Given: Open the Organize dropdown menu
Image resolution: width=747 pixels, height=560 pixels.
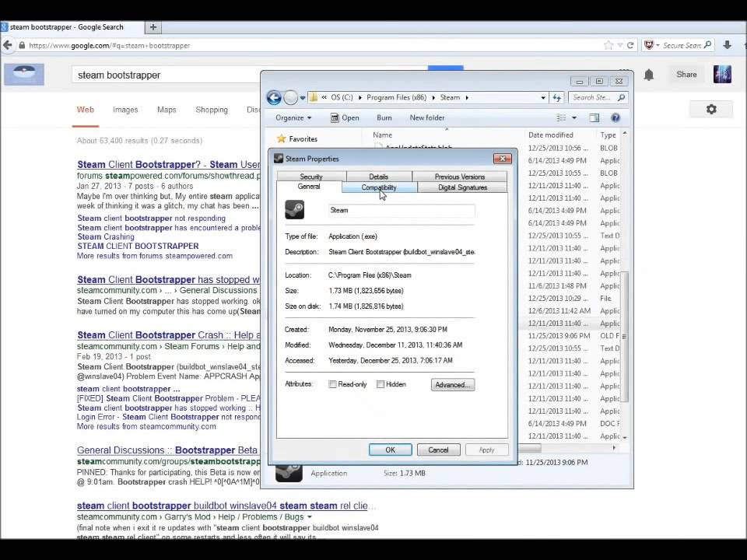Looking at the screenshot, I should (x=293, y=117).
